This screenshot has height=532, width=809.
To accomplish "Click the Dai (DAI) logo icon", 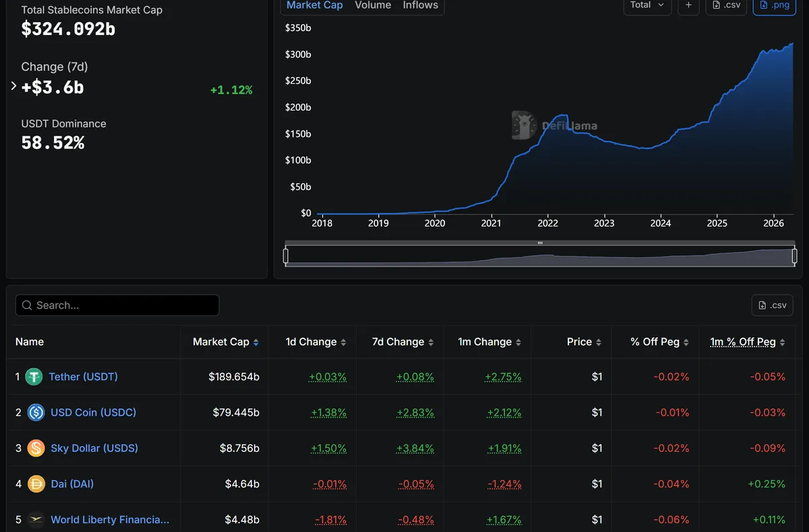I will tap(36, 484).
